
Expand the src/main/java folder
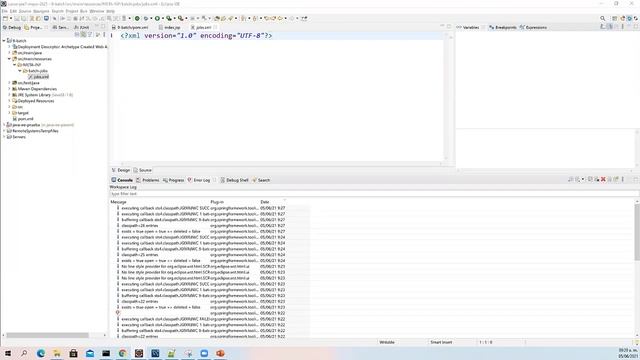click(x=9, y=53)
